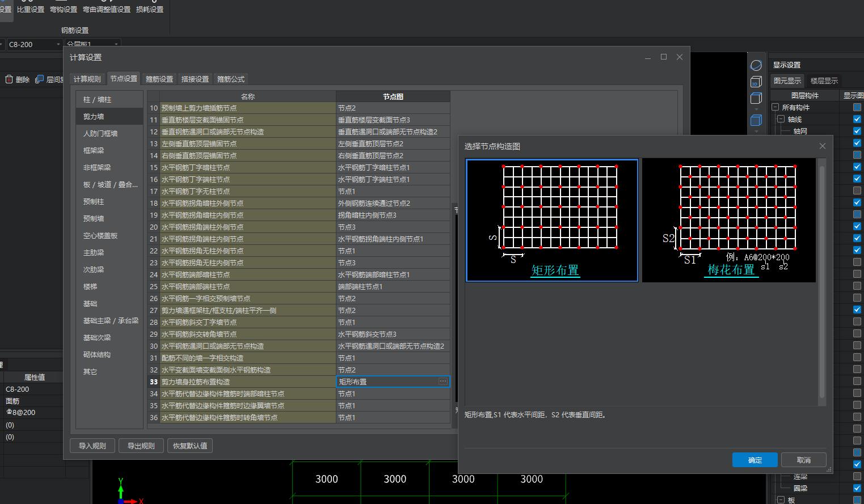Select 楼梯 category in sidebar
Image resolution: width=864 pixels, height=504 pixels.
[x=109, y=286]
